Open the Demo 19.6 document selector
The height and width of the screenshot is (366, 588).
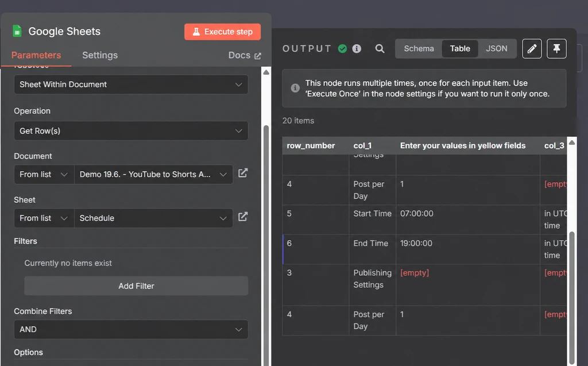(x=153, y=175)
